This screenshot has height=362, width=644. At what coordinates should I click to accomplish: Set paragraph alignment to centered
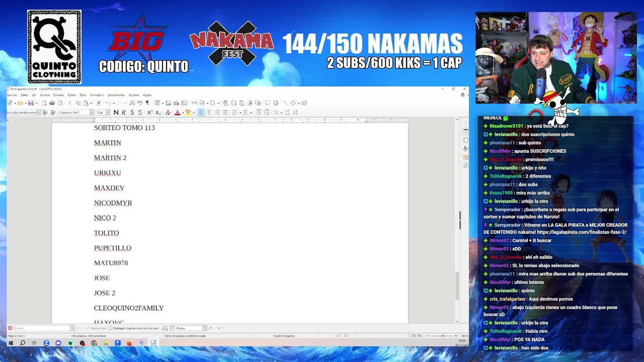(209, 113)
